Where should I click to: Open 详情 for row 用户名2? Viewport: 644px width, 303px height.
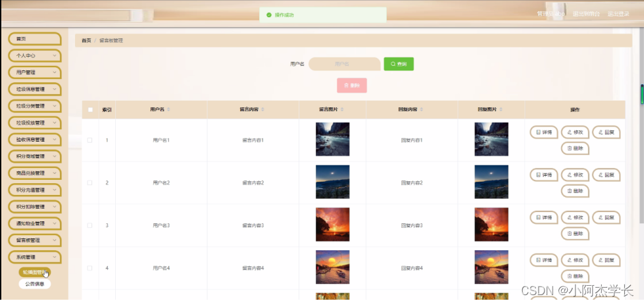pos(544,175)
